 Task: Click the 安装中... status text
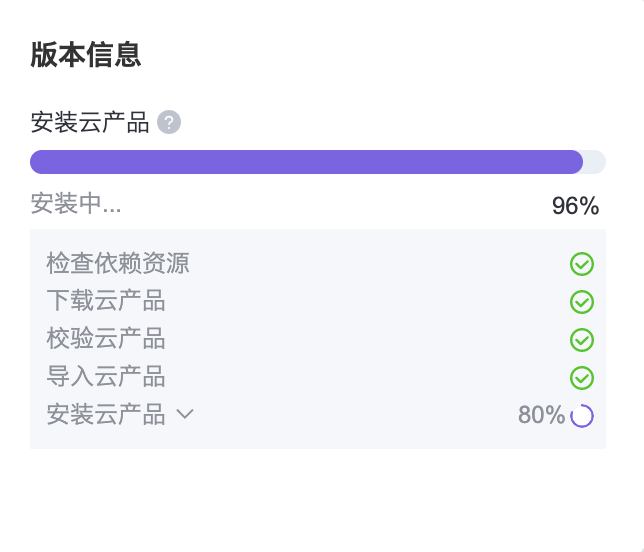point(76,204)
